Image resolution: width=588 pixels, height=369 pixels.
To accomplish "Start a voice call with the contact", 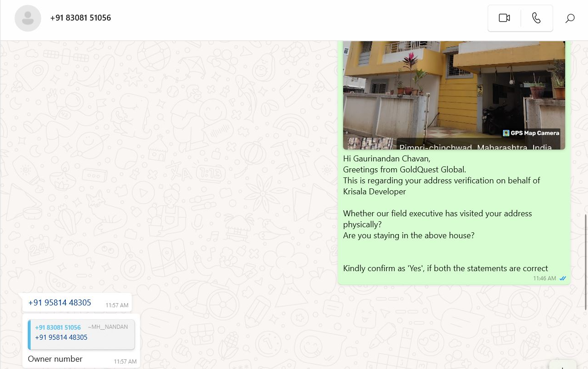I will 536,18.
